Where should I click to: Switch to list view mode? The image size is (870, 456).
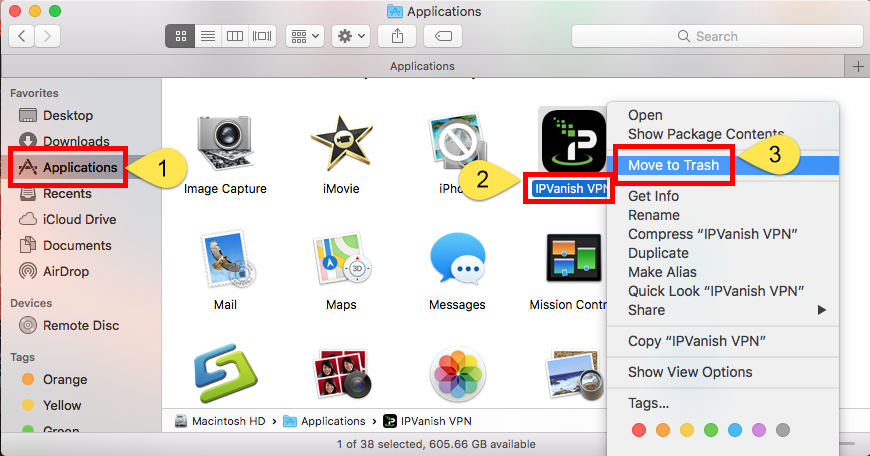coord(208,36)
